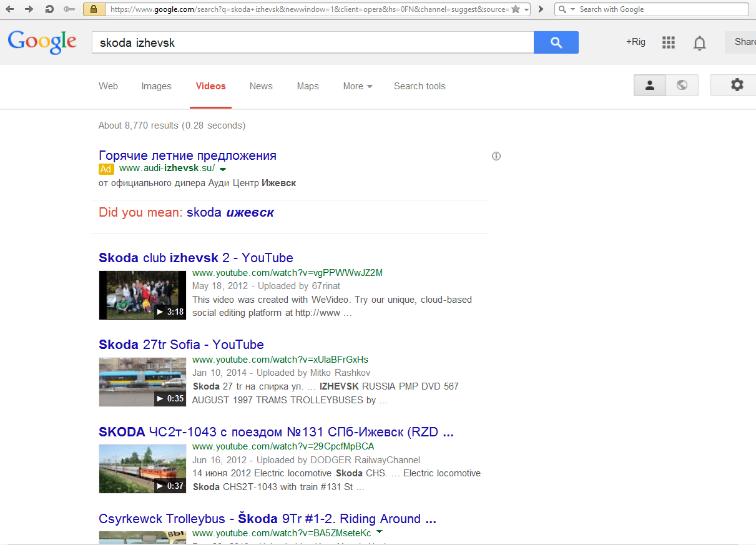The image size is (756, 545).
Task: Expand the arrow beside the BA5ZMseteKc URL
Action: coord(380,533)
